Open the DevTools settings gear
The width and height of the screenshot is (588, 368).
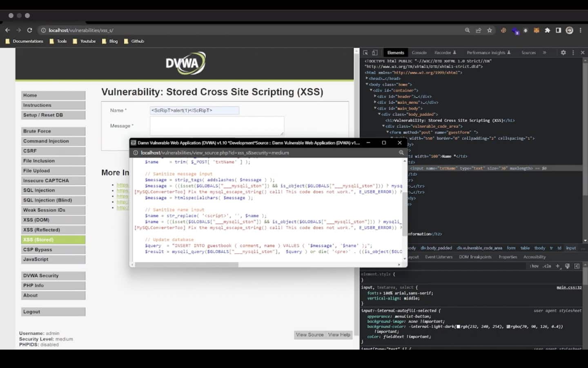point(563,52)
